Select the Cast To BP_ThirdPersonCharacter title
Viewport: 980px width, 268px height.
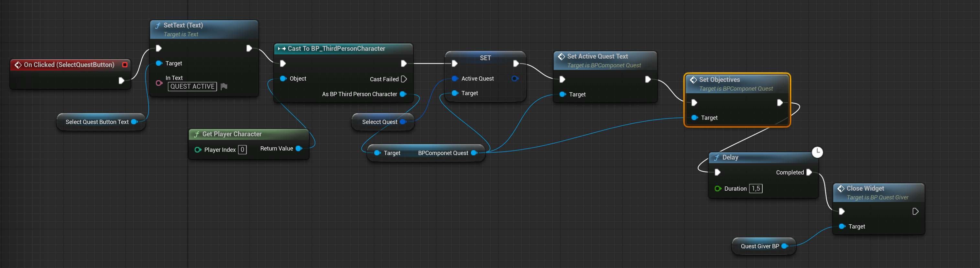[337, 49]
